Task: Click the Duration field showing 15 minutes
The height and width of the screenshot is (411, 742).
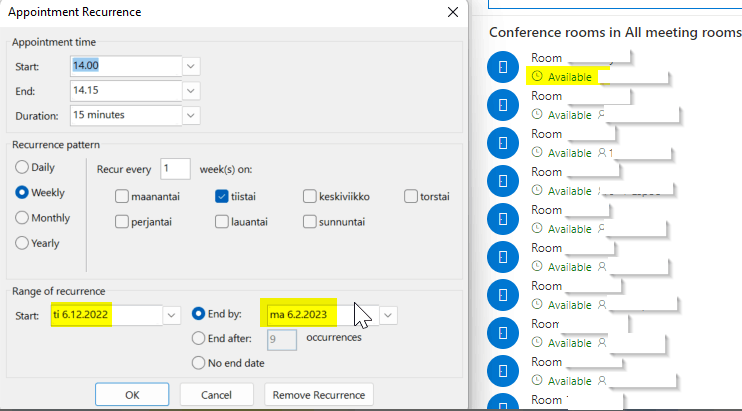Action: pos(126,115)
